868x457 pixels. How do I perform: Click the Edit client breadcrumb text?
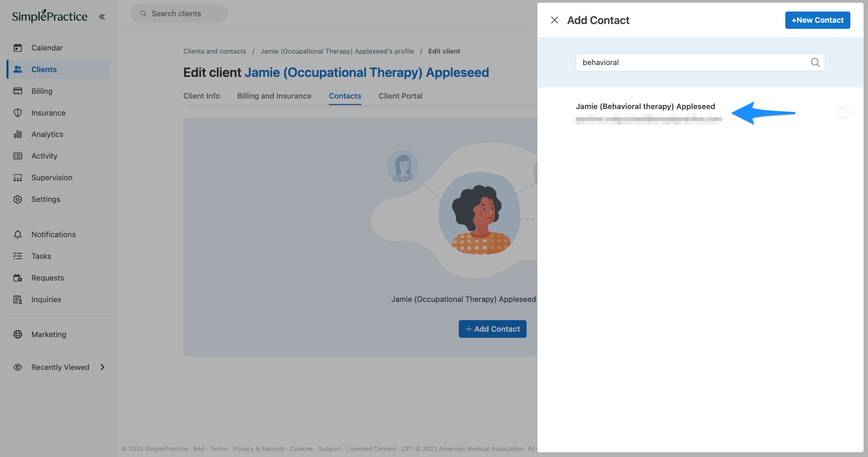[444, 51]
